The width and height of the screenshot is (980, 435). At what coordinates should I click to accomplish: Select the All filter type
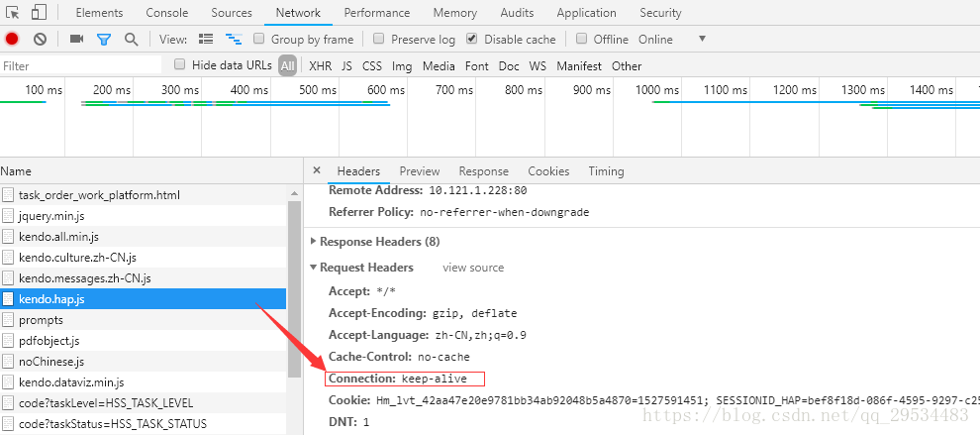pos(287,65)
